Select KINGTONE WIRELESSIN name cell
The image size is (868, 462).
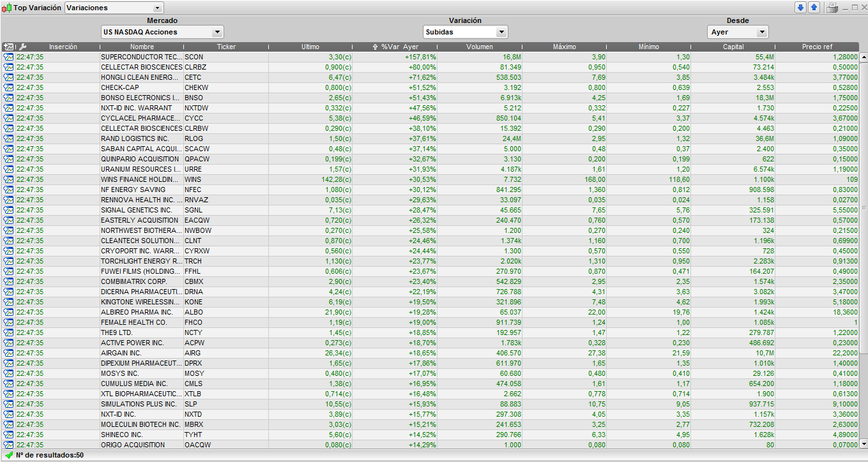142,302
